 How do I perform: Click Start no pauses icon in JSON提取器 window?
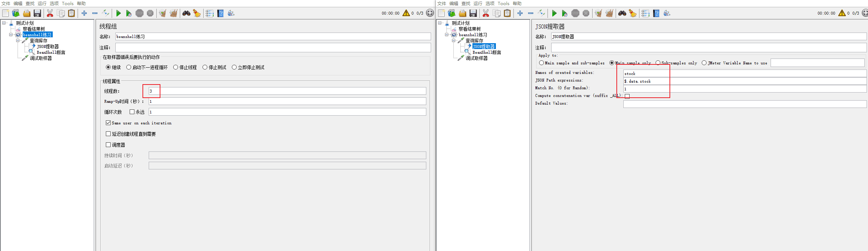[x=564, y=13]
